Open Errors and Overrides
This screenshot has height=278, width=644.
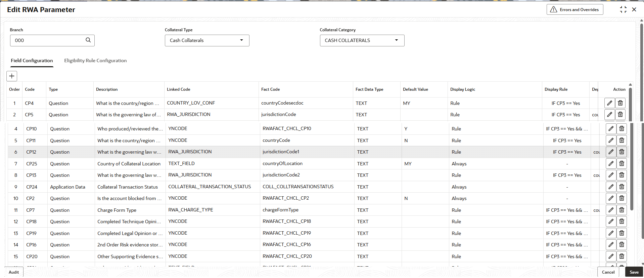point(575,9)
